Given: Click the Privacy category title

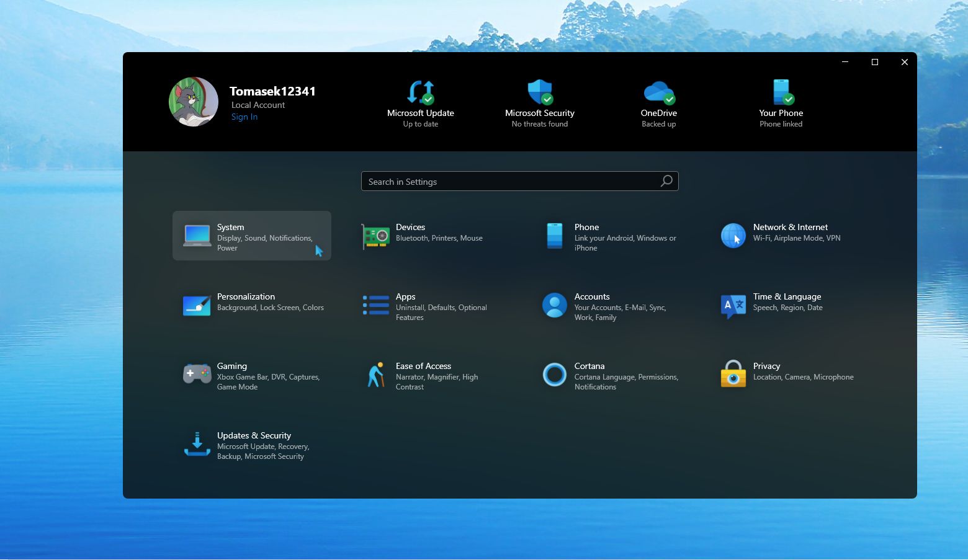Looking at the screenshot, I should 767,366.
